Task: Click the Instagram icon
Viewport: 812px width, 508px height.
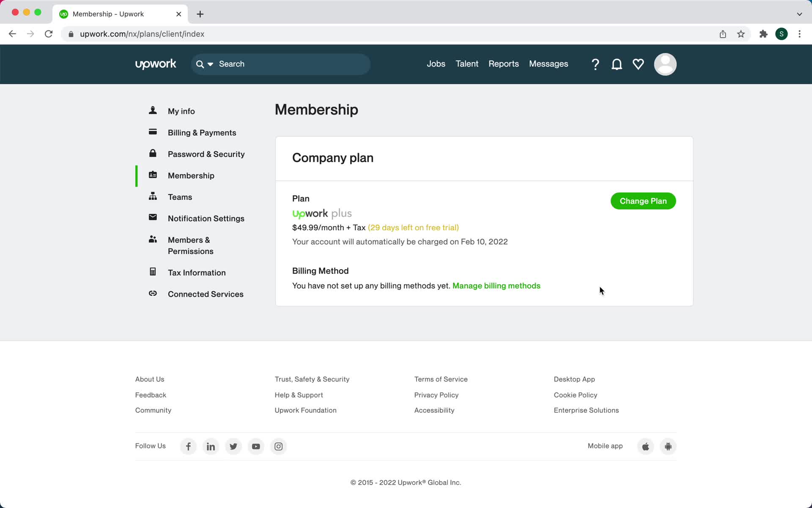Action: click(278, 447)
